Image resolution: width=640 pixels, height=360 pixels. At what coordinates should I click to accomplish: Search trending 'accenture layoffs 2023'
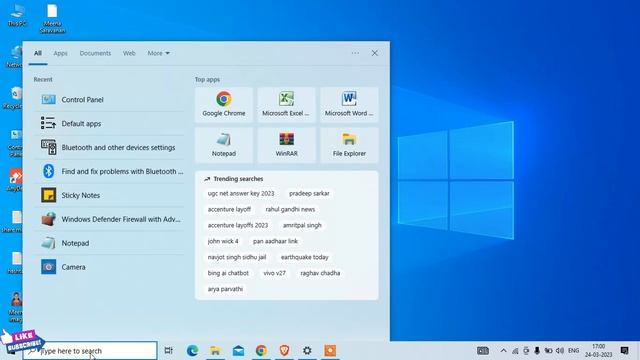click(x=238, y=225)
